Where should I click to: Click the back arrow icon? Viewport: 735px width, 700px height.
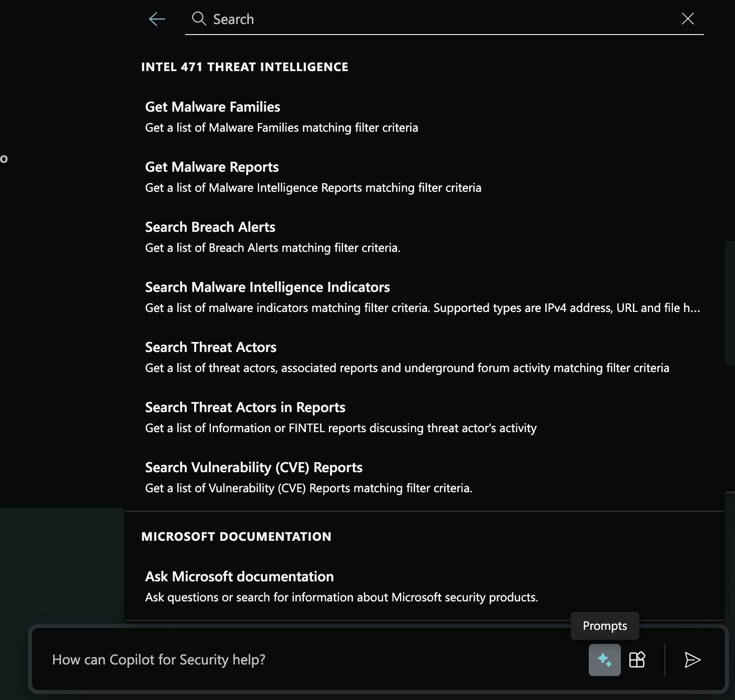pos(156,19)
